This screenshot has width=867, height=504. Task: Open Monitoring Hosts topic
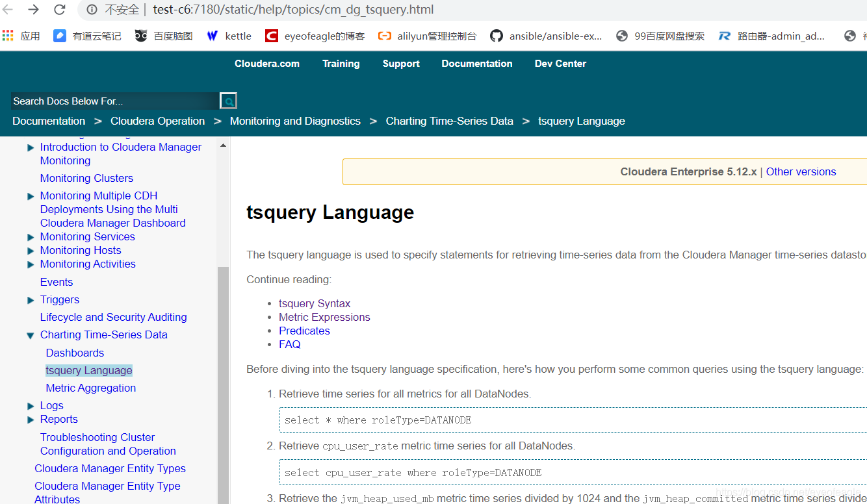click(x=81, y=250)
